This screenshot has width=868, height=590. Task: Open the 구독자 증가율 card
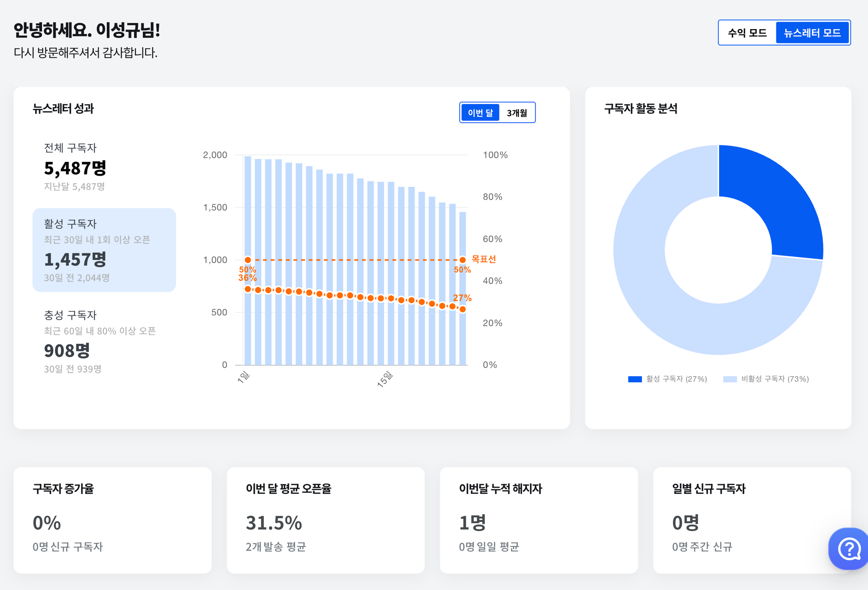[112, 520]
